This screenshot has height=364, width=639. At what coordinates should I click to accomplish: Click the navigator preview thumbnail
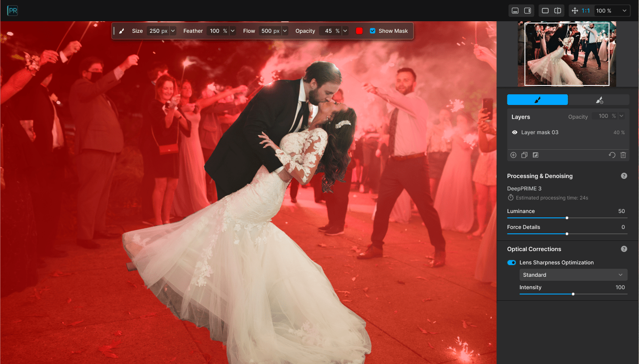tap(567, 54)
